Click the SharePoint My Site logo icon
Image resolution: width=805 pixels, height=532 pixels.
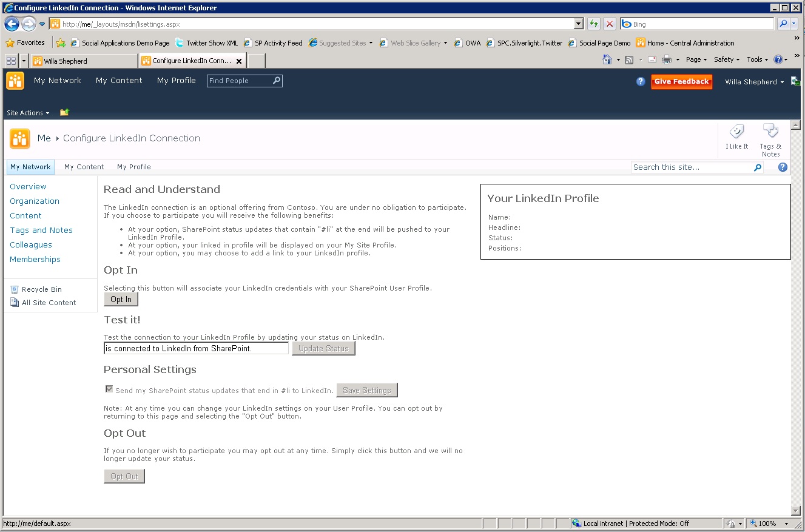point(15,81)
